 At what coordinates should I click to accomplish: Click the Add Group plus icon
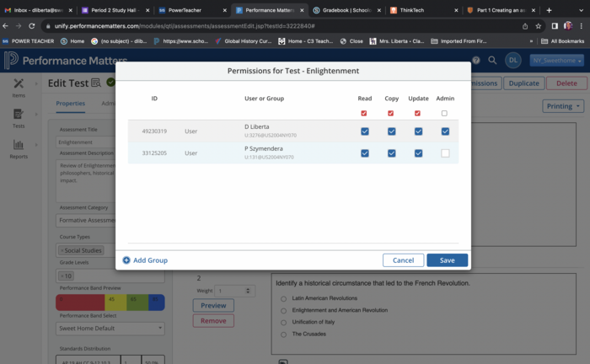click(126, 260)
